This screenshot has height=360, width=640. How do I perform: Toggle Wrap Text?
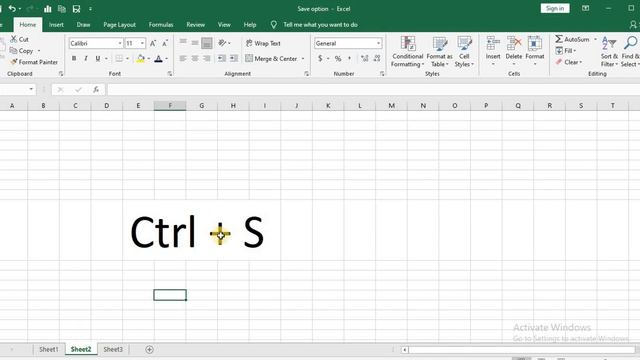pyautogui.click(x=263, y=43)
